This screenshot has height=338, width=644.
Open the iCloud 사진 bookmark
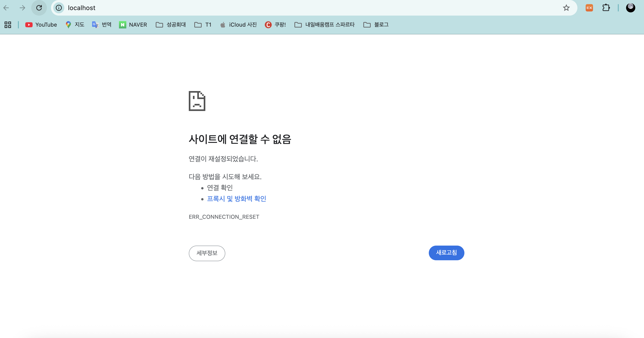pos(238,25)
